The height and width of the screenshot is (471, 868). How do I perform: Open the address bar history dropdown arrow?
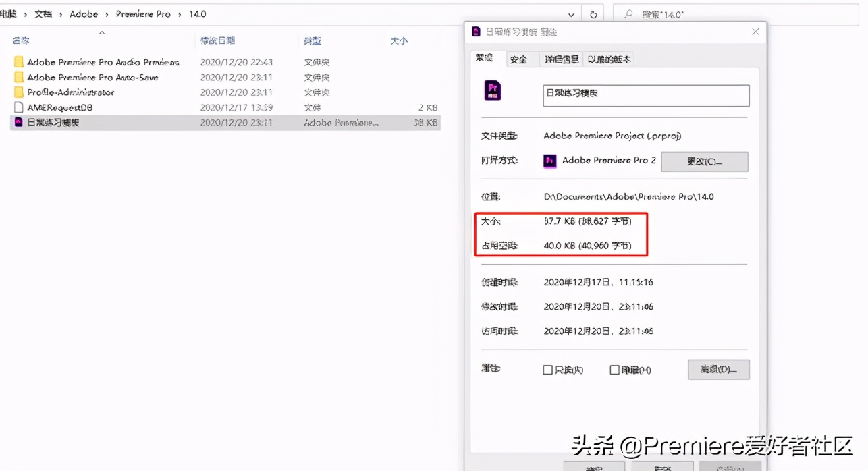pyautogui.click(x=571, y=13)
